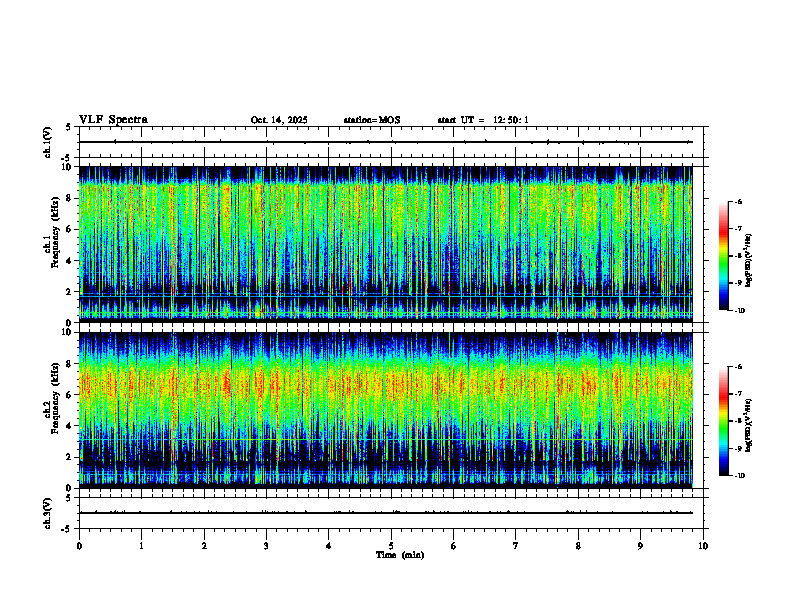Click time axis tick label "3"
This screenshot has height=612, width=792.
(x=266, y=546)
